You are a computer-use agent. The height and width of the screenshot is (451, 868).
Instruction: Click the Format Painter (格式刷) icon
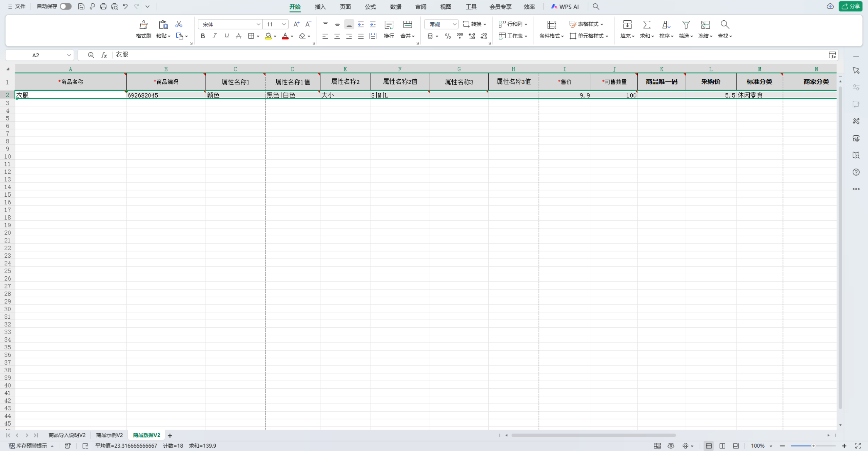click(x=143, y=25)
